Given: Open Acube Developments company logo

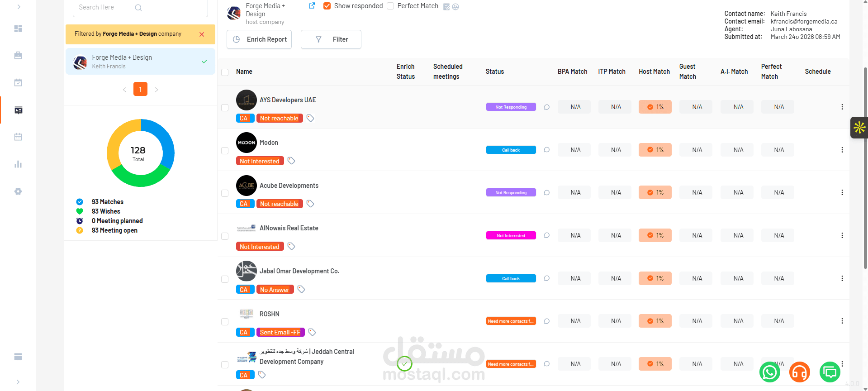Looking at the screenshot, I should (247, 186).
